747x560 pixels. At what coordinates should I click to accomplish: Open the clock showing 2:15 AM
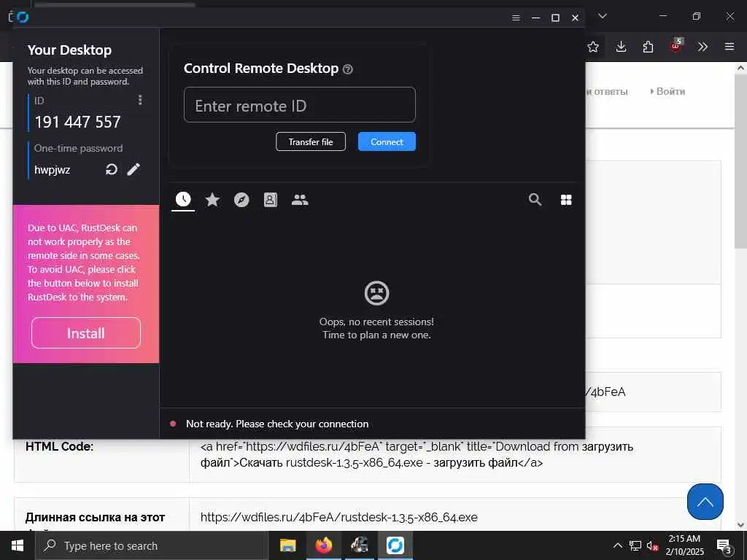(x=684, y=545)
